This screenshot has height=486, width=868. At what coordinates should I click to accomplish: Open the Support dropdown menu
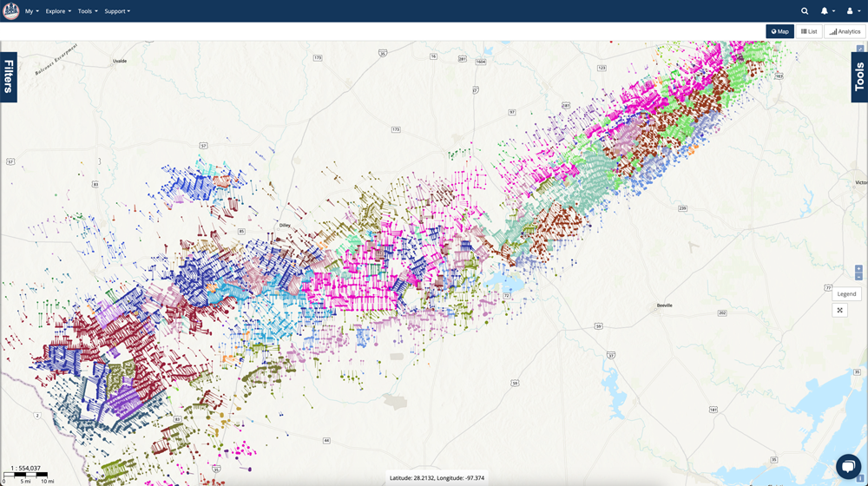click(117, 11)
